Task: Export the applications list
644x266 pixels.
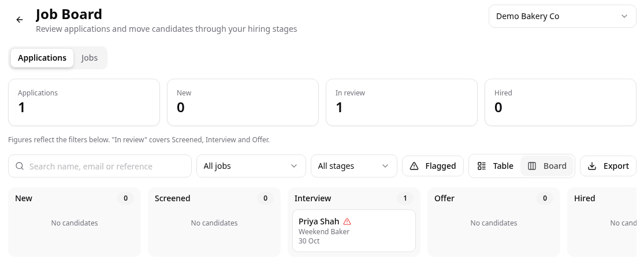Action: pos(608,166)
